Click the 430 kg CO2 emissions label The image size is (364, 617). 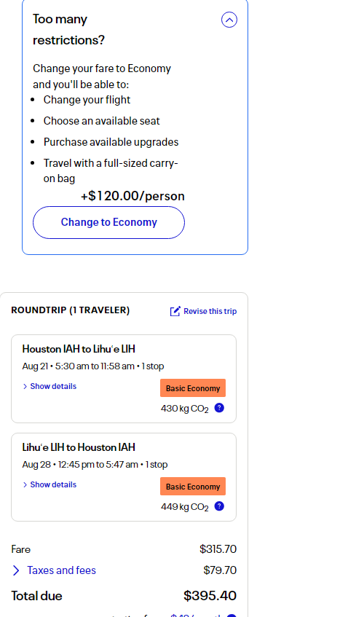(184, 409)
